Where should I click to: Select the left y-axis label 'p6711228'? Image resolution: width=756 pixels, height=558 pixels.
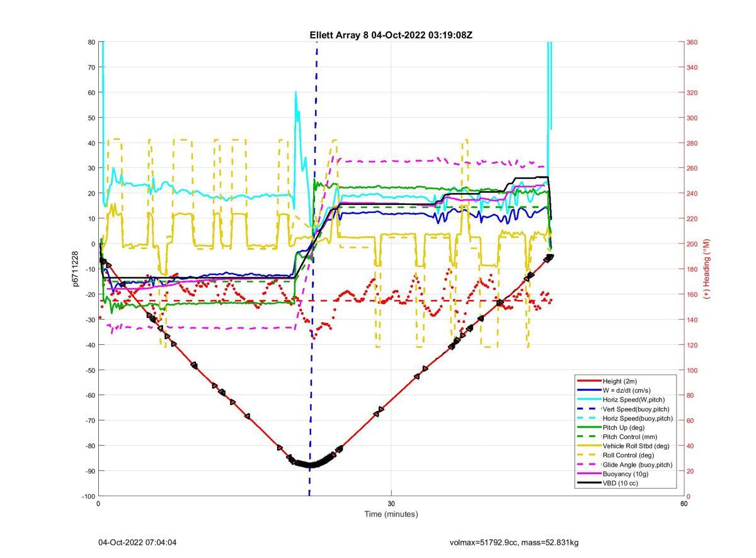[75, 269]
